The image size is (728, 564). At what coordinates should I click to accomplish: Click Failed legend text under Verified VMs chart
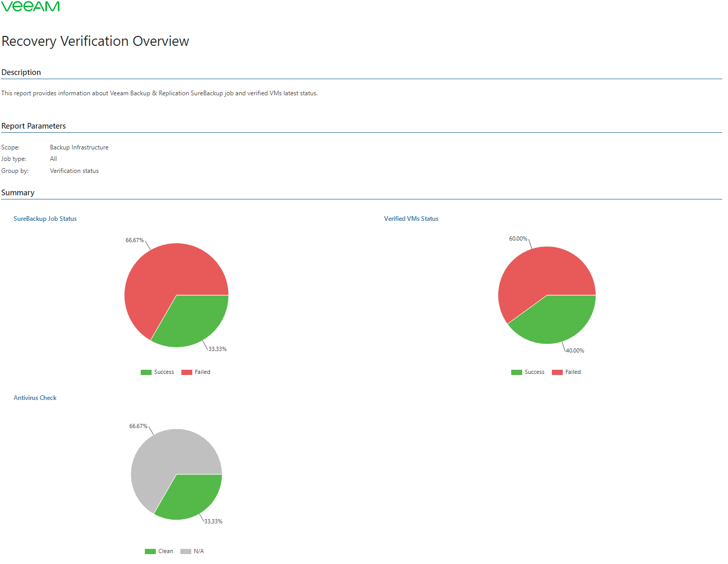click(573, 372)
